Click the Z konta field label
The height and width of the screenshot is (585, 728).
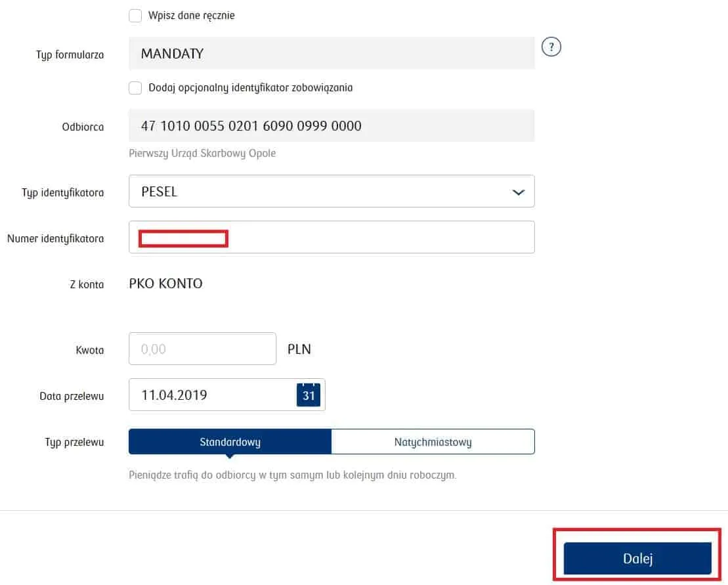pyautogui.click(x=87, y=284)
